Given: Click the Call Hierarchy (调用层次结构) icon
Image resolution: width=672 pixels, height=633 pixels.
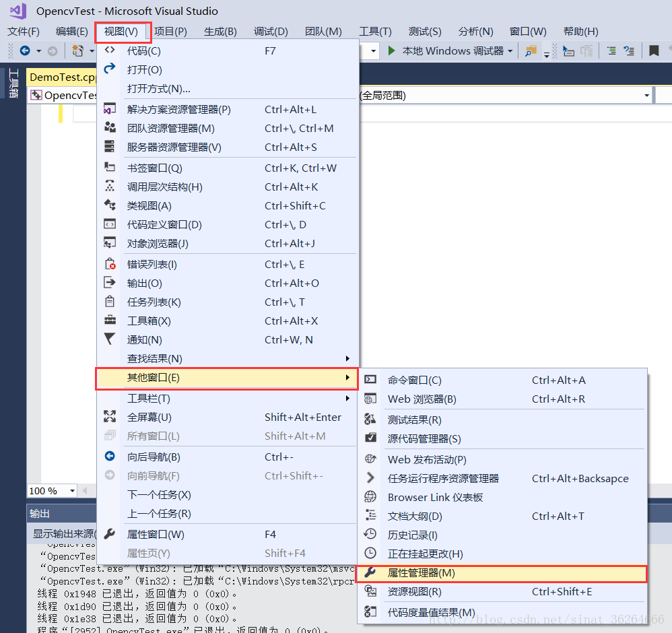Looking at the screenshot, I should (110, 186).
